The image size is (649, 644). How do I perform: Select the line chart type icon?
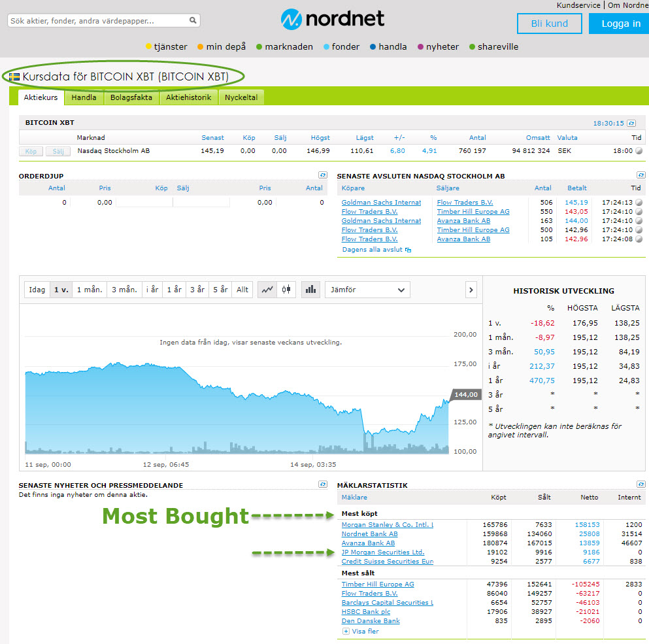tap(267, 290)
